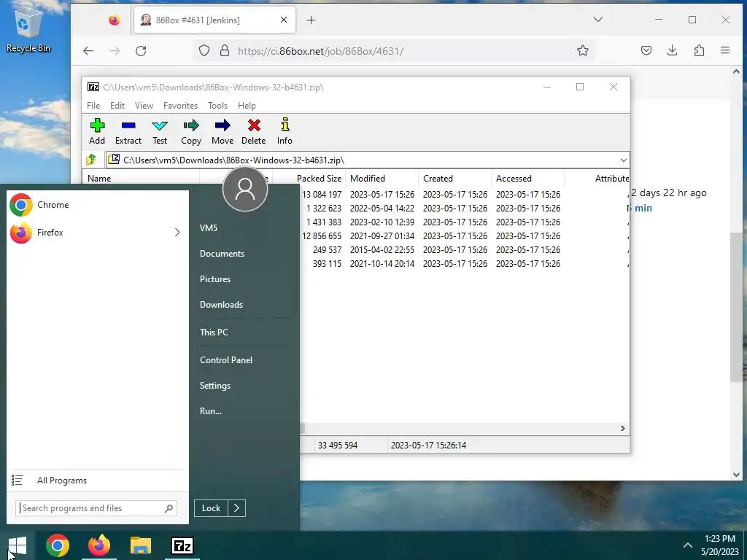This screenshot has height=560, width=747.
Task: Expand power options arrow next to Lock
Action: pos(237,508)
